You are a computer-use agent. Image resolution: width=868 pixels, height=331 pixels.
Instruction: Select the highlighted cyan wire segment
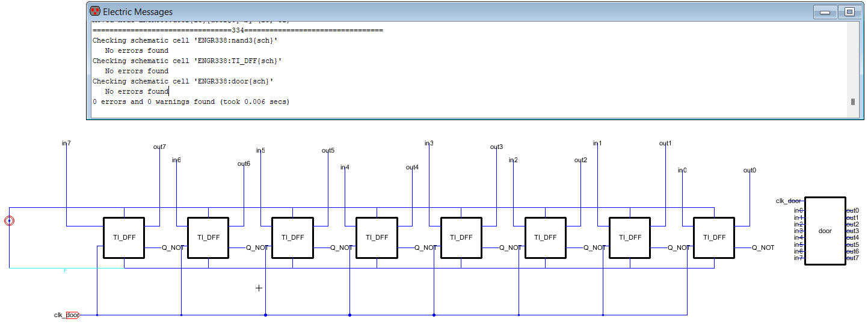66,268
